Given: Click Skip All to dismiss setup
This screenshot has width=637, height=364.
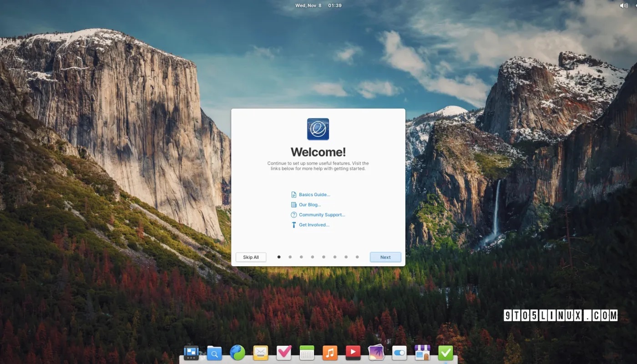Looking at the screenshot, I should [251, 257].
